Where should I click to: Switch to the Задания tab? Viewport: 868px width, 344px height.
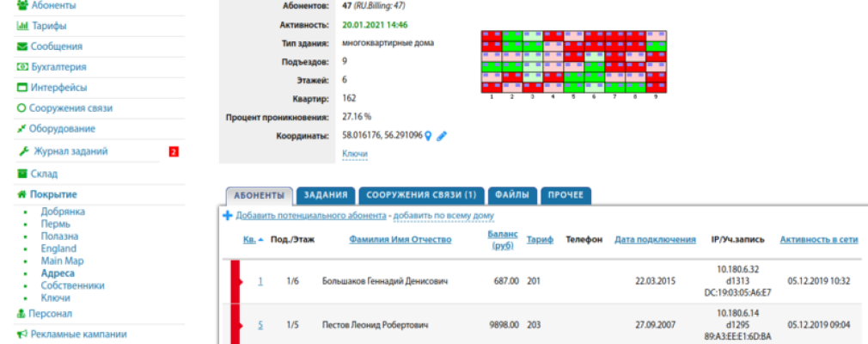(326, 195)
